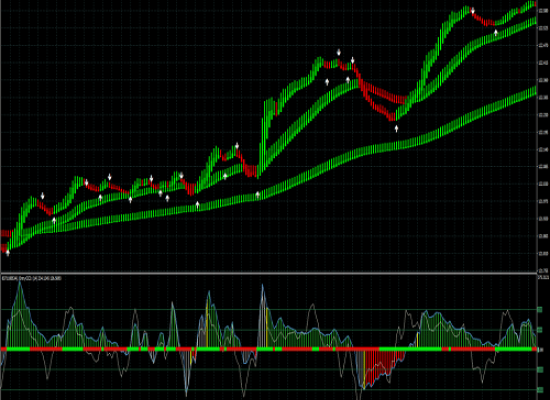Click the long green segment of the indicator color bar
Screen dimensions: 550x400
coord(410,349)
